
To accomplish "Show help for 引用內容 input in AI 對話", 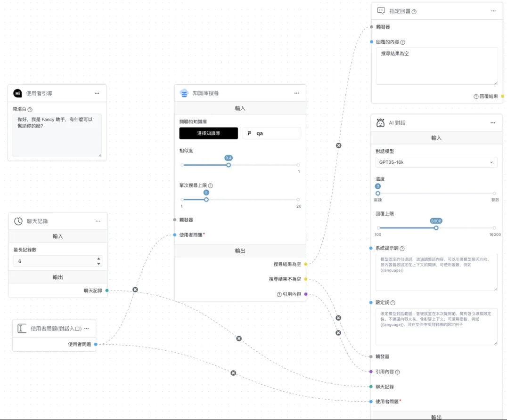I will click(x=397, y=372).
